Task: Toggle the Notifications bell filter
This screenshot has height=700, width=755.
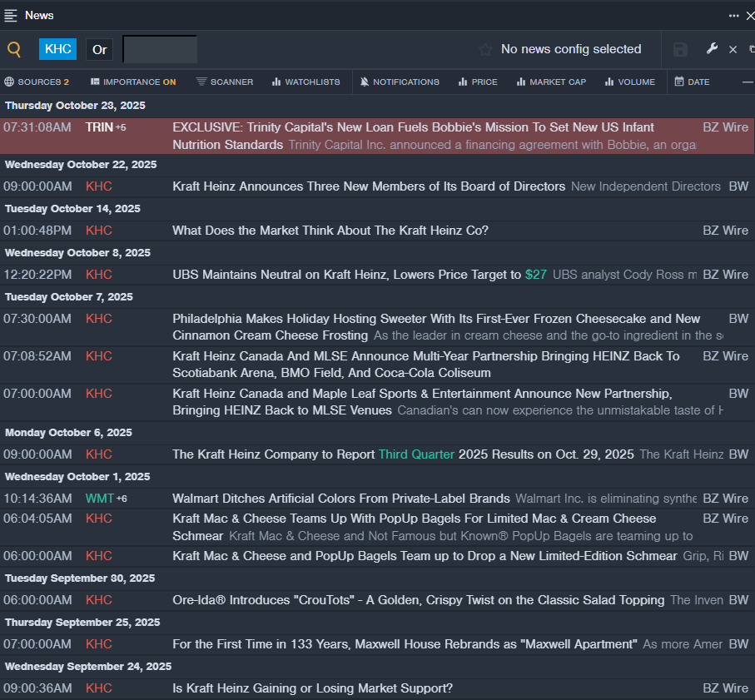Action: [x=400, y=82]
